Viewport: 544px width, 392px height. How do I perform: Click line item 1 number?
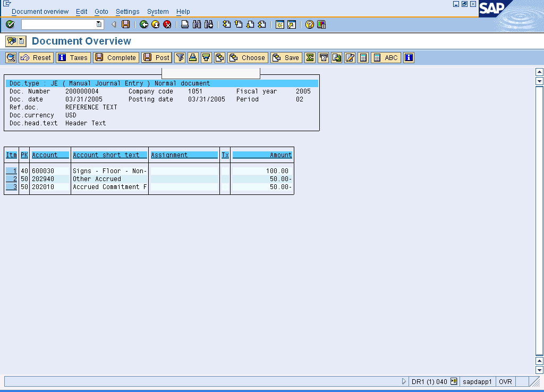(12, 171)
